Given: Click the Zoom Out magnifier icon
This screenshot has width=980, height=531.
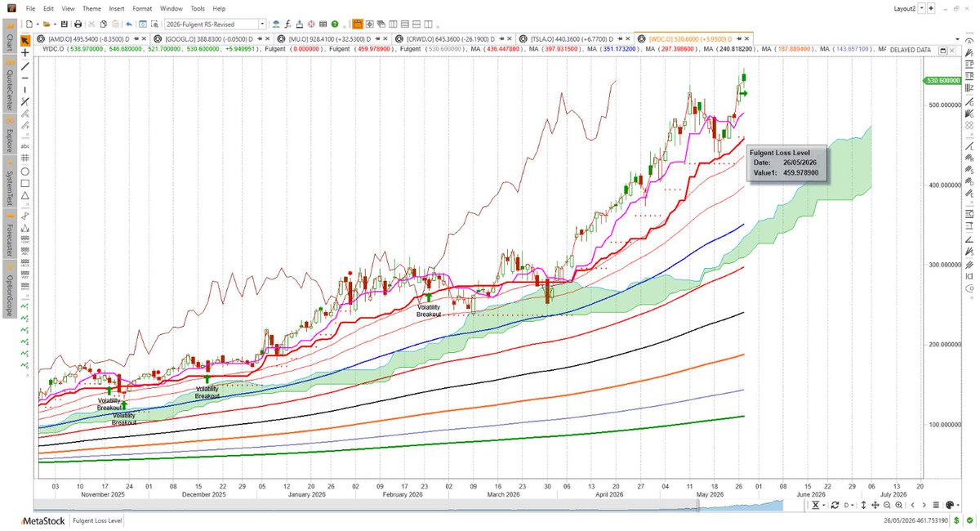Looking at the screenshot, I should pyautogui.click(x=887, y=505).
